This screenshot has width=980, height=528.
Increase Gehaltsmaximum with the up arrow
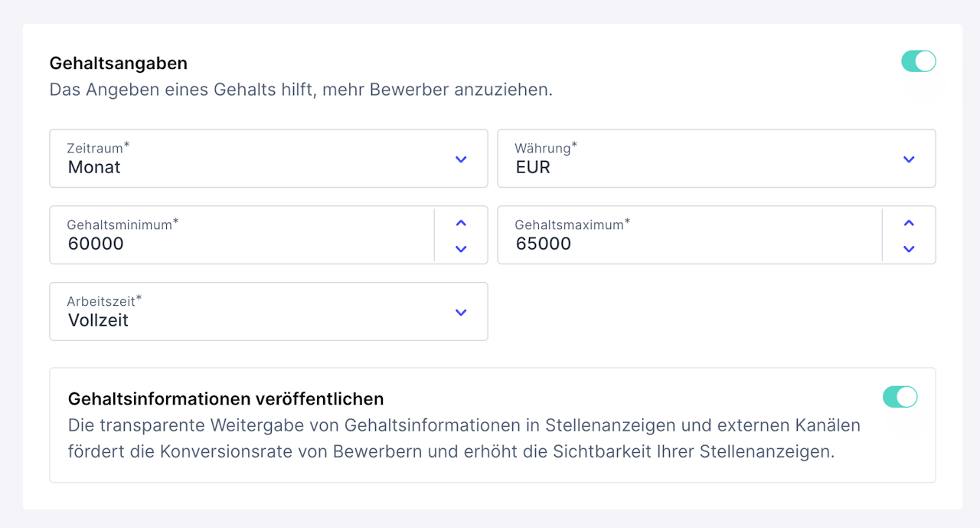click(909, 223)
